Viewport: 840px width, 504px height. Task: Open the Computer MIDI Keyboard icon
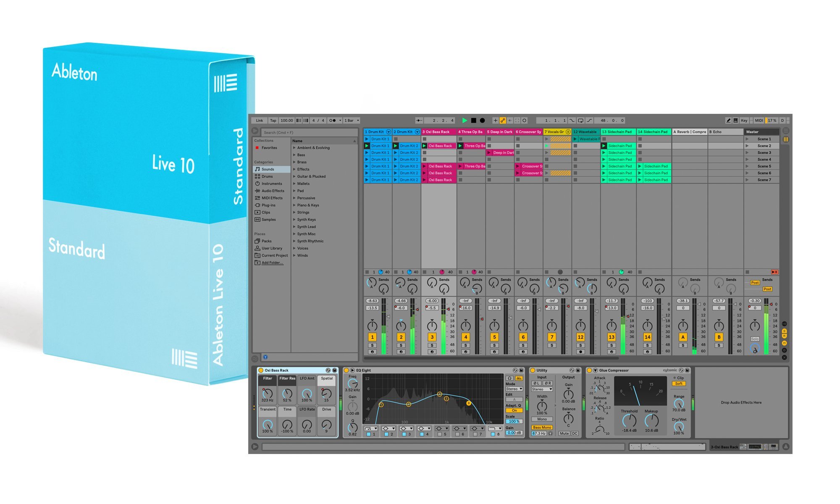coord(737,121)
